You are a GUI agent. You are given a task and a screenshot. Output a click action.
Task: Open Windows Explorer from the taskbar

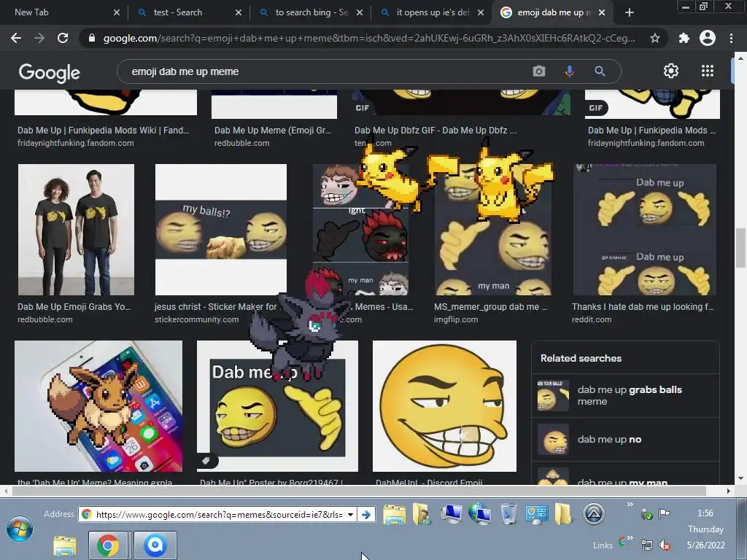tap(64, 545)
